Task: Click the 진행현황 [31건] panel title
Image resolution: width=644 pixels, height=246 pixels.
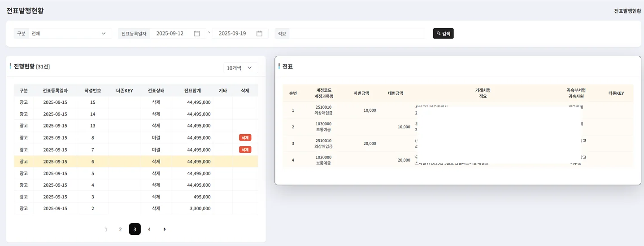Action: tap(32, 66)
